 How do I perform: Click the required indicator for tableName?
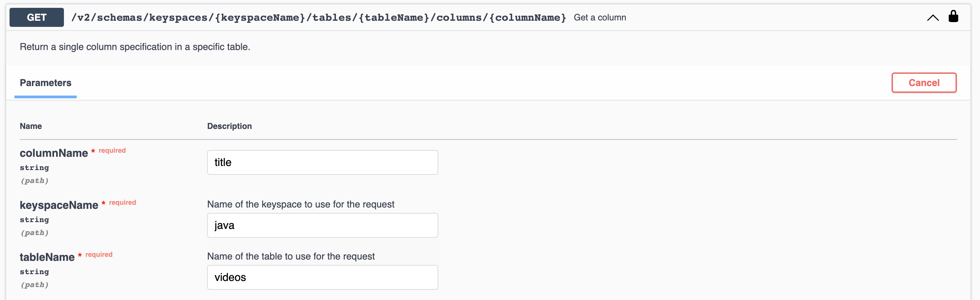pos(80,255)
